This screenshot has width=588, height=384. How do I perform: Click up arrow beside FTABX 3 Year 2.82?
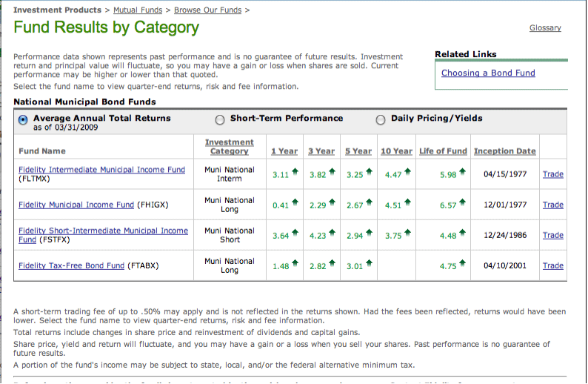click(333, 263)
